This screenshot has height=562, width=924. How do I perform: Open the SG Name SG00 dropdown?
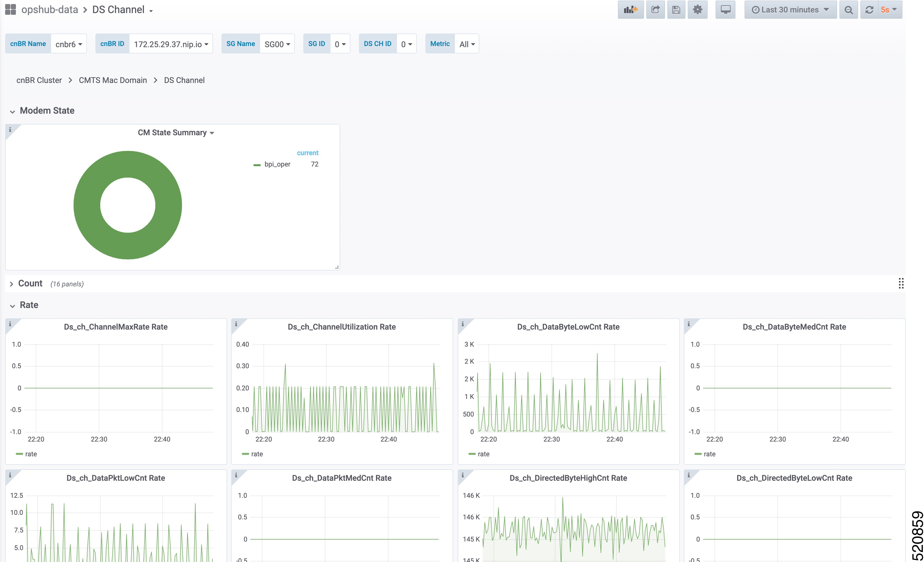(x=277, y=44)
